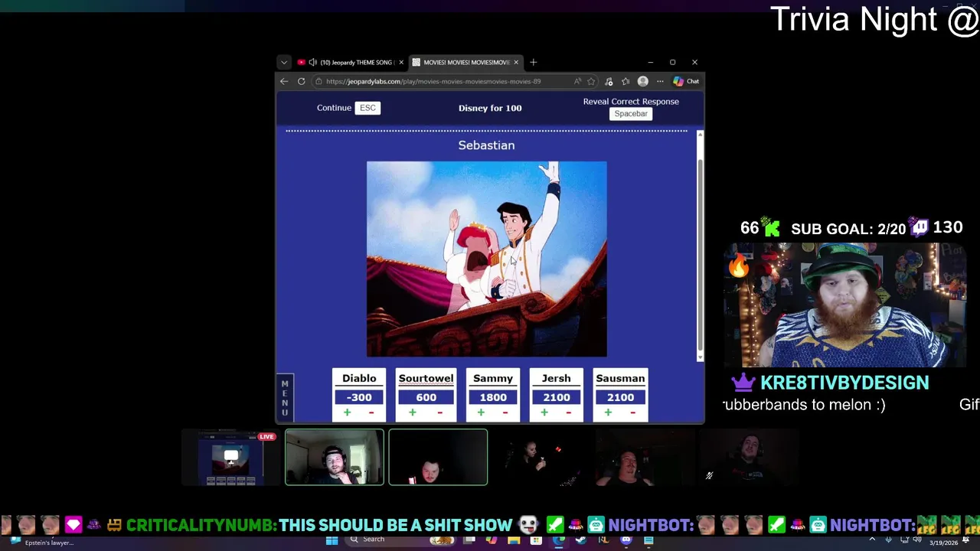This screenshot has width=980, height=551.
Task: Mute the Jeopardy Theme Song tab speaker icon
Action: pos(312,62)
